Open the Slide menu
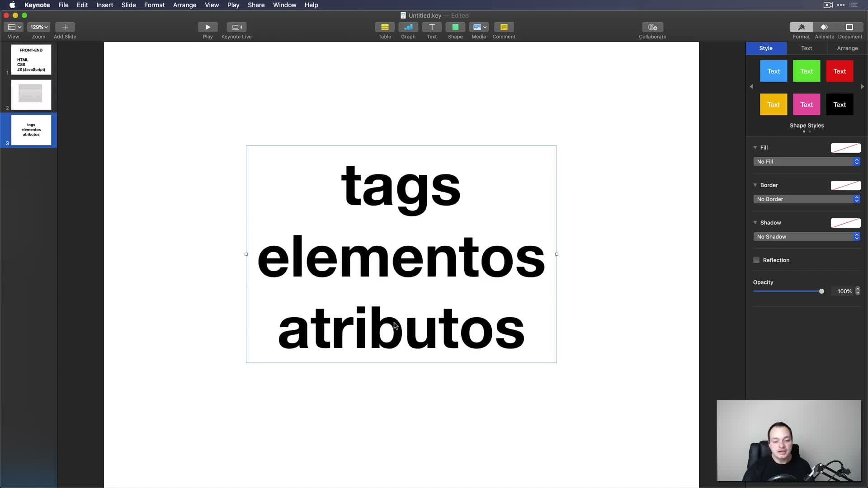 pyautogui.click(x=128, y=5)
